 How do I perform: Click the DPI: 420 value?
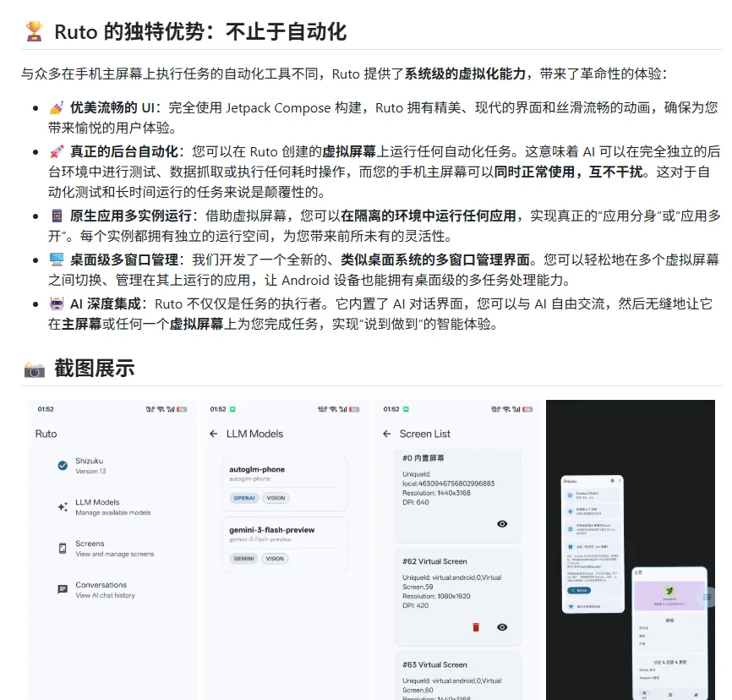[416, 605]
